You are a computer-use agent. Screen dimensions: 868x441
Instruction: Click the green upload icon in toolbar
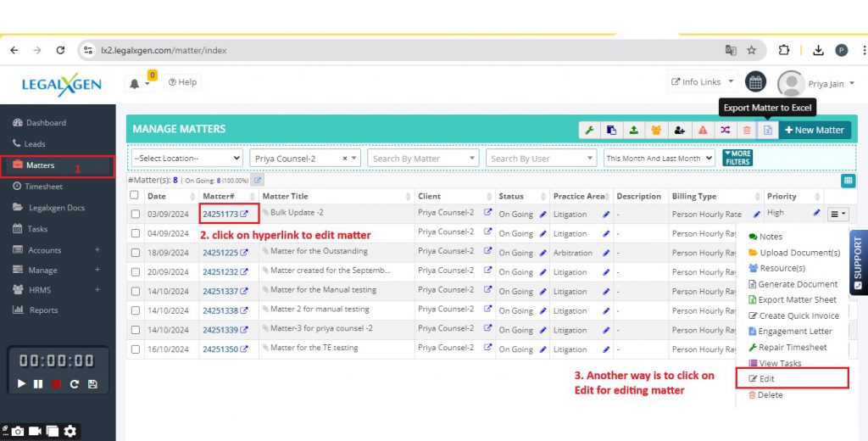[633, 130]
